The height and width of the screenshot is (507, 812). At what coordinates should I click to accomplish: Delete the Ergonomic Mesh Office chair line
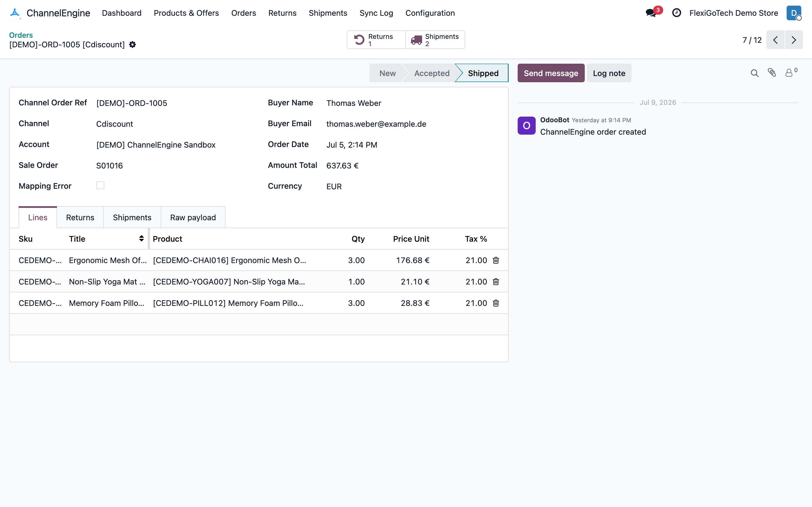tap(496, 260)
